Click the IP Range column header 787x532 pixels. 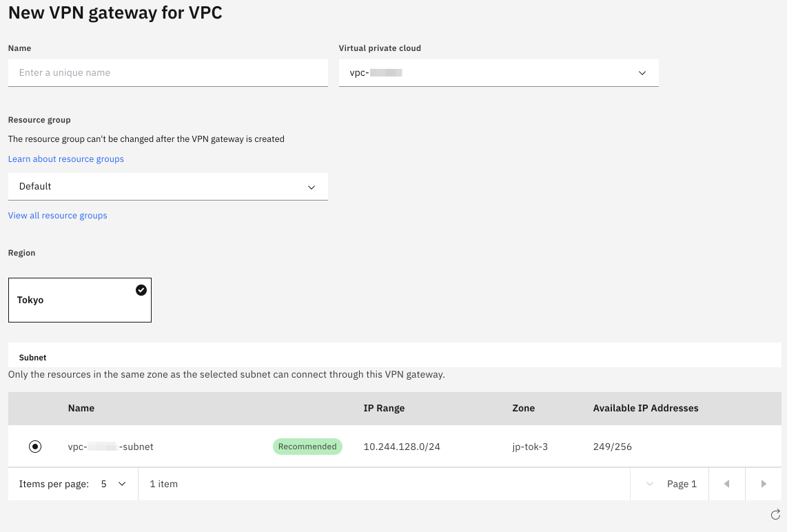pyautogui.click(x=384, y=408)
